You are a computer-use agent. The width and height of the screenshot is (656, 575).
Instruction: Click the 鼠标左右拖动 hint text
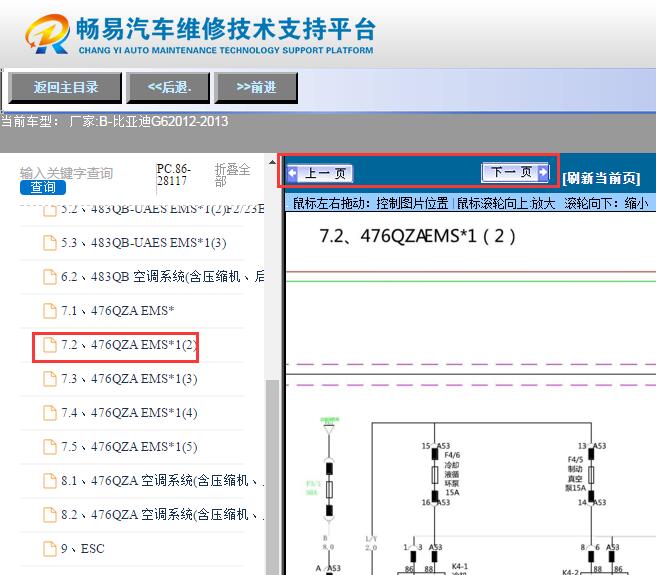[370, 203]
